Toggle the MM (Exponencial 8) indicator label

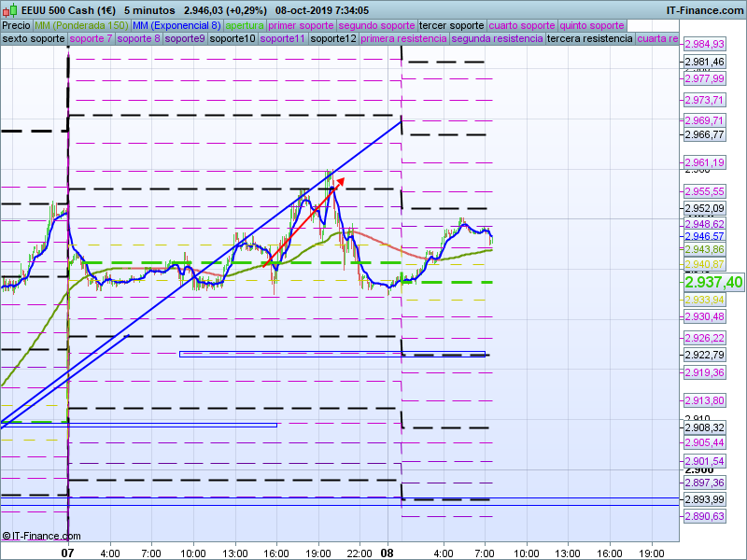click(176, 25)
